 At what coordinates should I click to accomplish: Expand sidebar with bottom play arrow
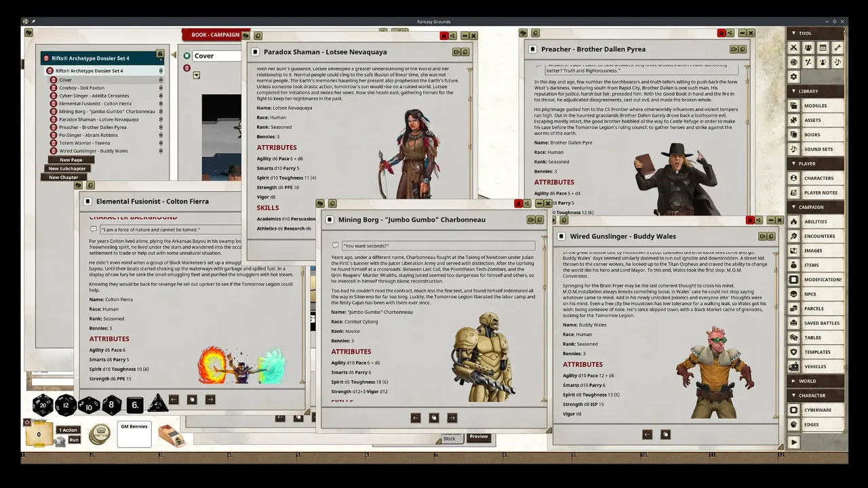pos(794,442)
